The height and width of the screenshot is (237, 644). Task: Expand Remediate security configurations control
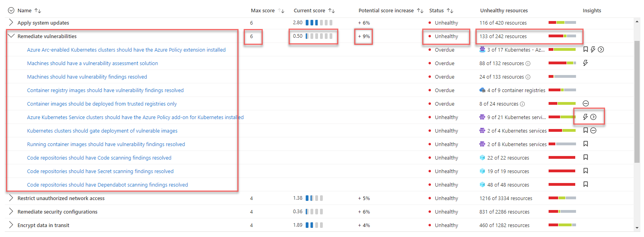click(11, 212)
